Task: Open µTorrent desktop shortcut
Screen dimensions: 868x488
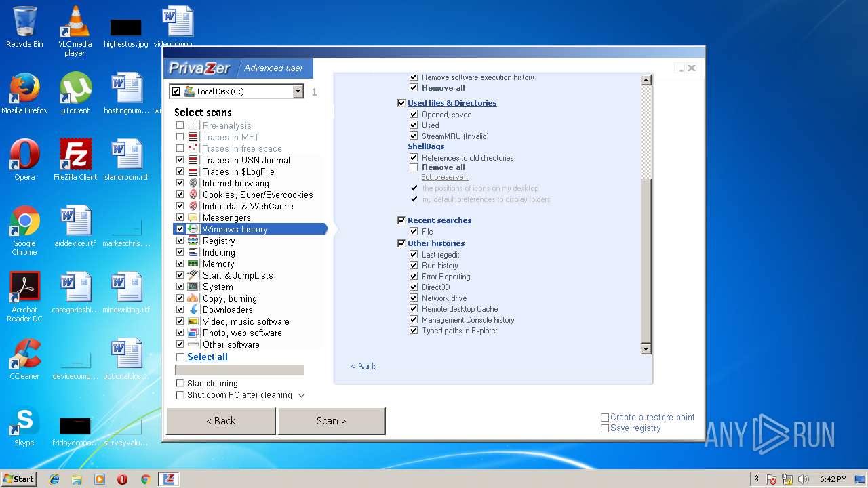Action: point(75,93)
